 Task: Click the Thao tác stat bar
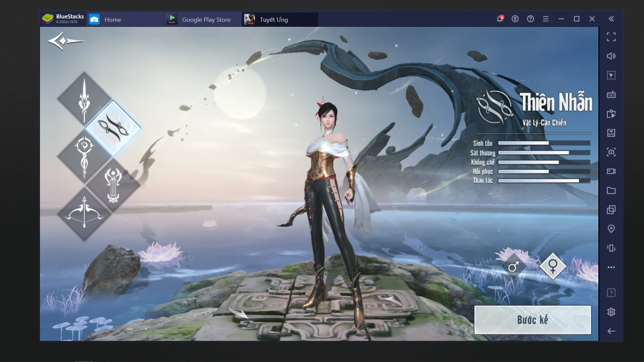tap(544, 181)
